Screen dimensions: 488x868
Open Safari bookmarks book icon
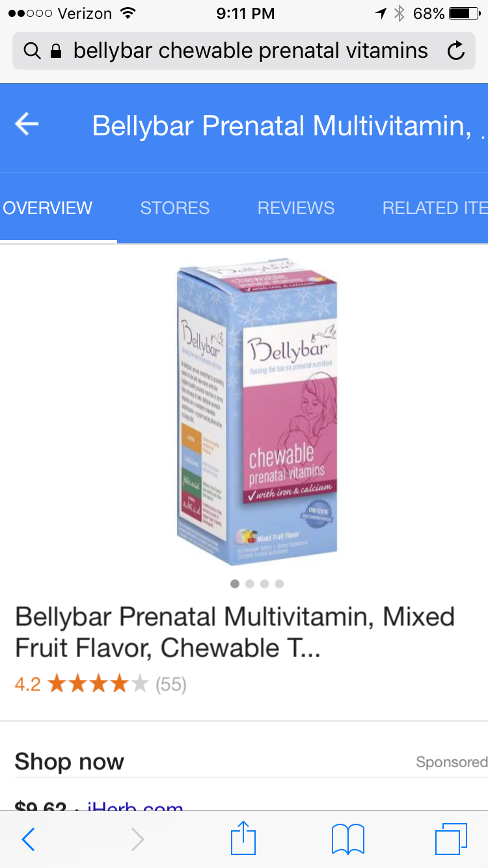347,839
